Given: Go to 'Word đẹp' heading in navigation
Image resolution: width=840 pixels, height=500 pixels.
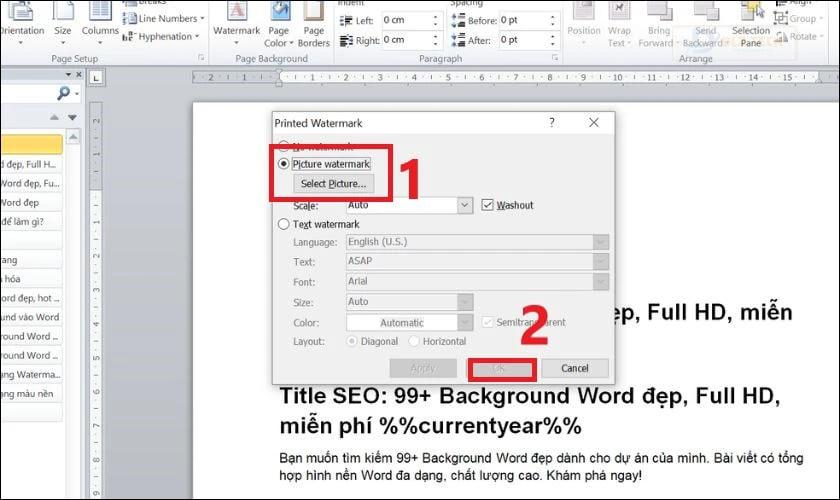Looking at the screenshot, I should pyautogui.click(x=31, y=203).
